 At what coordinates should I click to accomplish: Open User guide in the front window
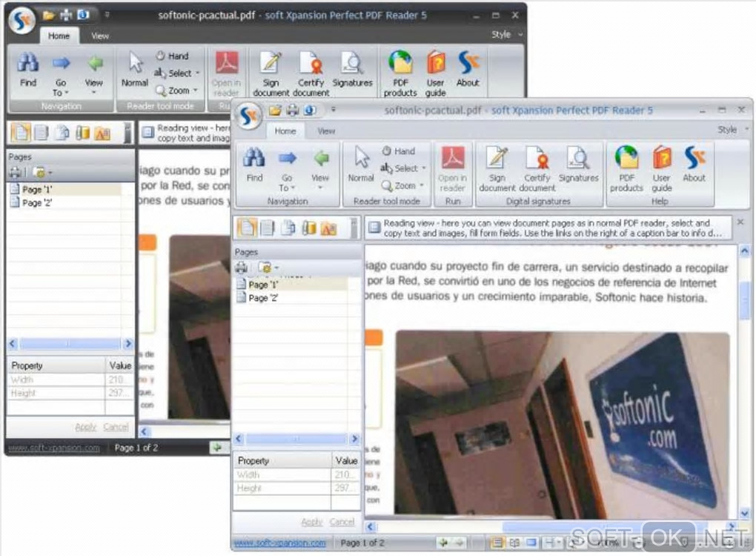pos(661,171)
